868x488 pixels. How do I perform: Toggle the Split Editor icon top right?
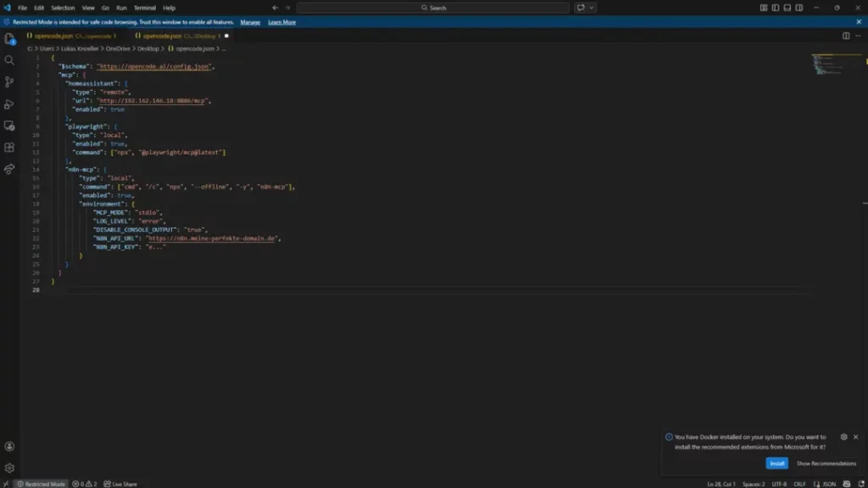click(x=845, y=36)
